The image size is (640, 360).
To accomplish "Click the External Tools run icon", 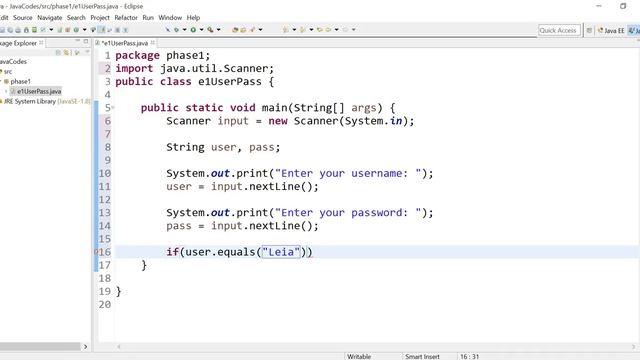I will (210, 30).
